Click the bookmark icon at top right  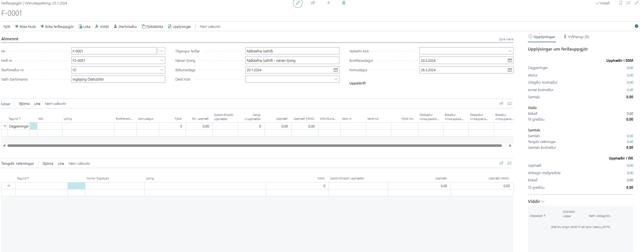[x=621, y=3]
